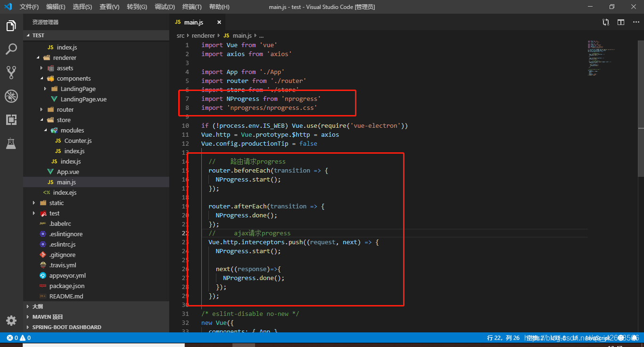The height and width of the screenshot is (347, 644).
Task: Expand the LandingPage folder
Action: pos(46,89)
